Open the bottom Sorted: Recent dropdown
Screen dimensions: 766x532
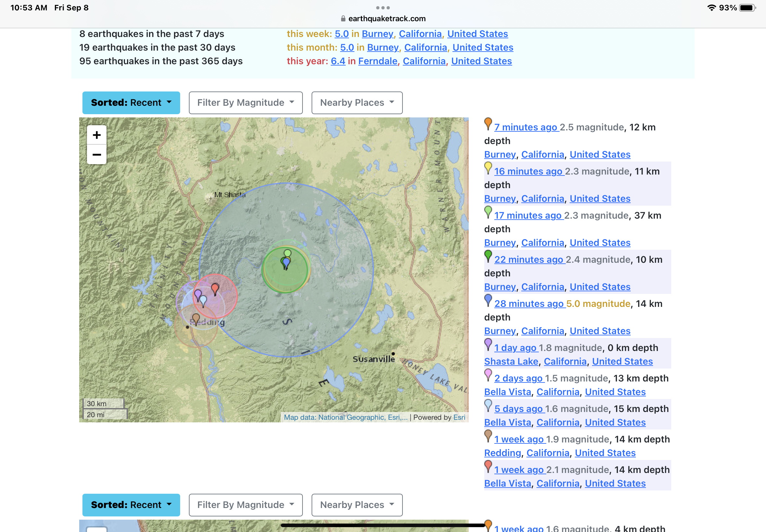pos(131,505)
